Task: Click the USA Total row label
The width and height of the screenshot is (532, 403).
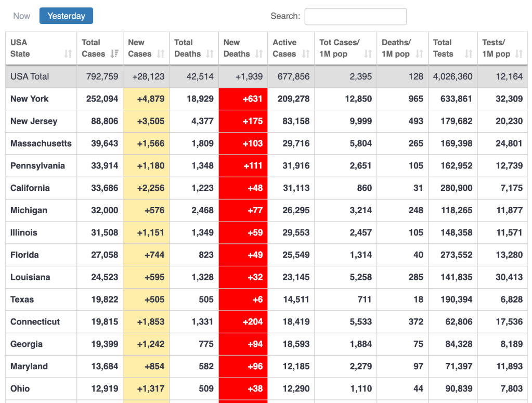Action: coord(30,76)
